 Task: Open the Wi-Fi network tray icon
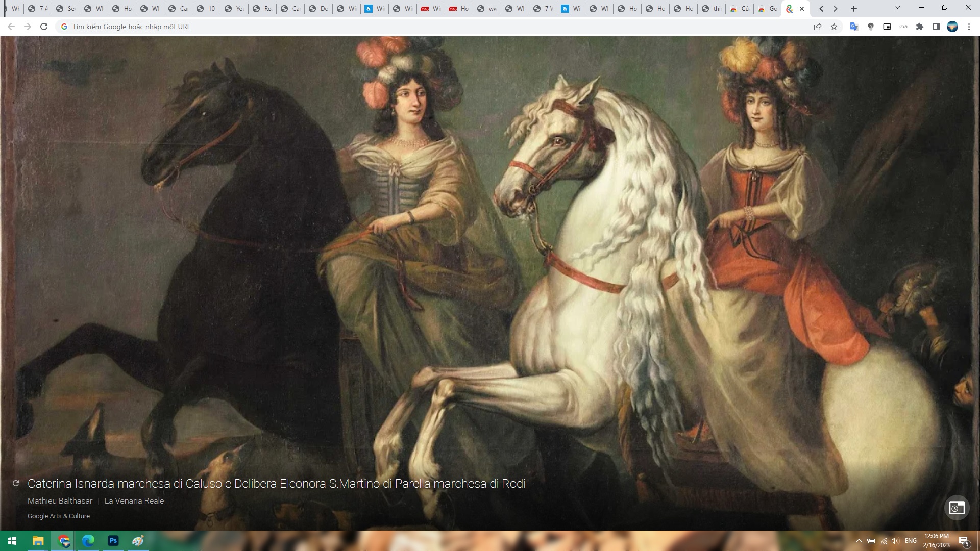pyautogui.click(x=884, y=541)
